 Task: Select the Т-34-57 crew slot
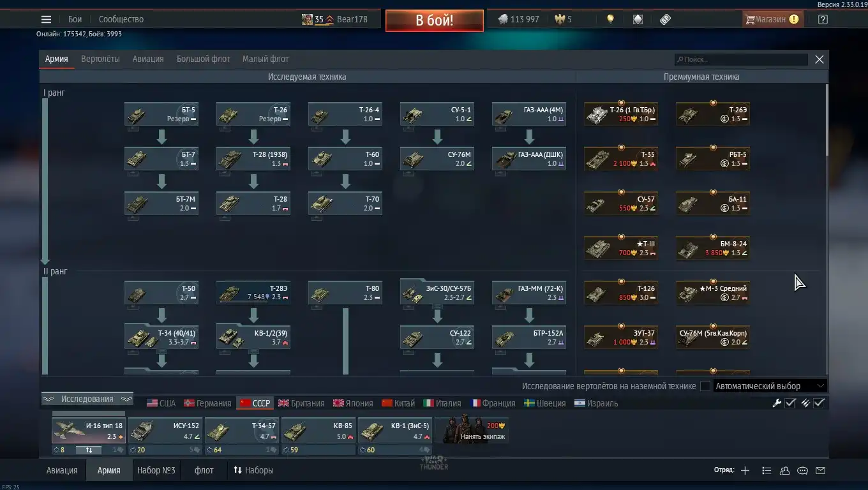click(x=242, y=431)
